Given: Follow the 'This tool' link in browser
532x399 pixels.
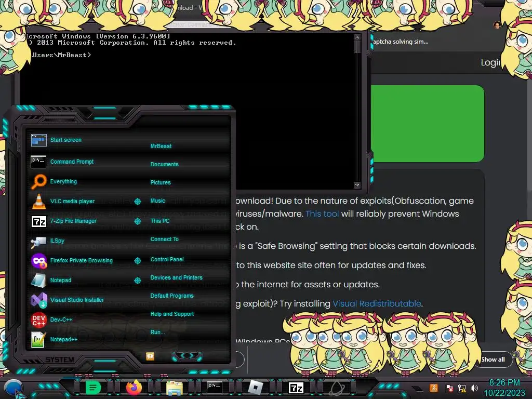Looking at the screenshot, I should click(322, 214).
